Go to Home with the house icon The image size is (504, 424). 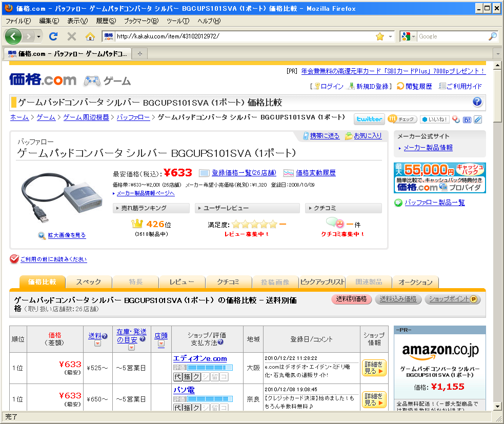coord(90,36)
